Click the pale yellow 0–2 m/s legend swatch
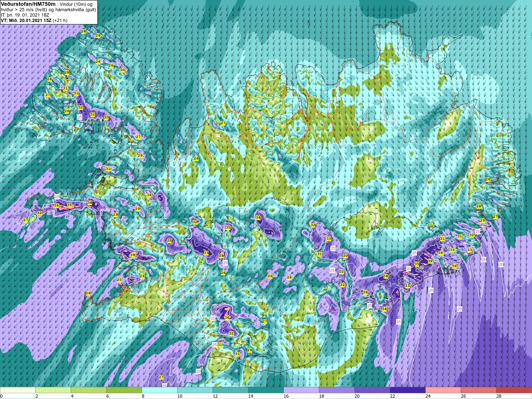This screenshot has width=532, height=399. point(18,390)
